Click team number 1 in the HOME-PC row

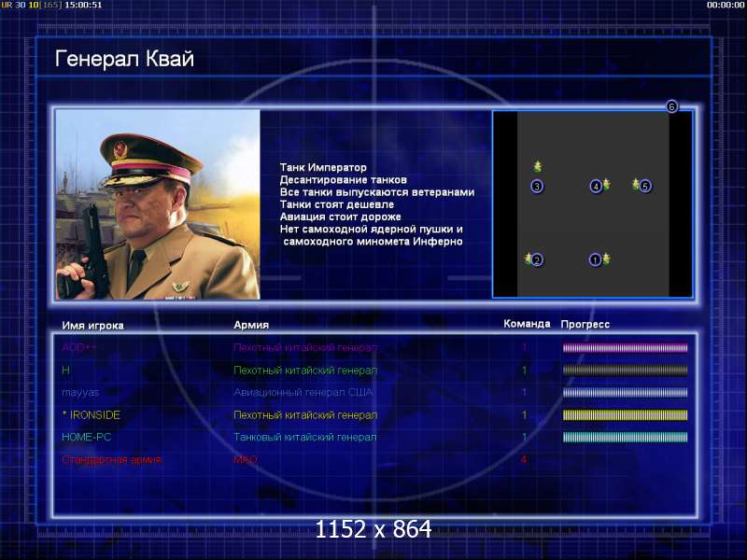coord(525,437)
